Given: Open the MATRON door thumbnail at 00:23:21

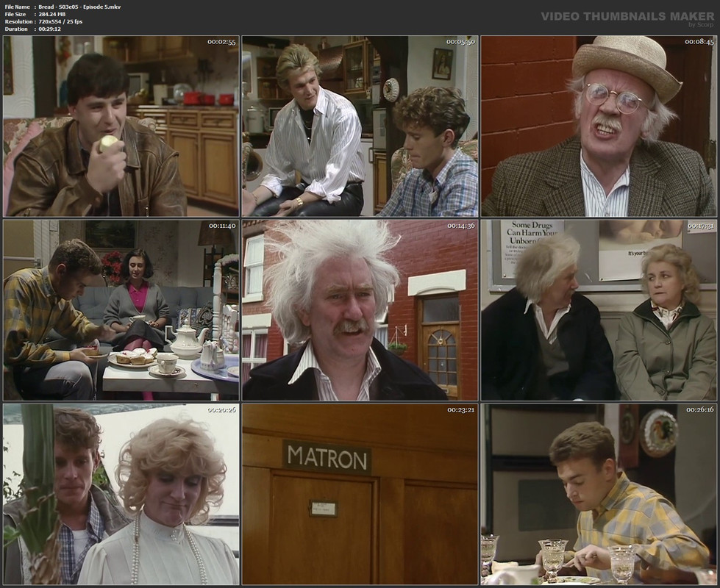Looking at the screenshot, I should pyautogui.click(x=360, y=495).
